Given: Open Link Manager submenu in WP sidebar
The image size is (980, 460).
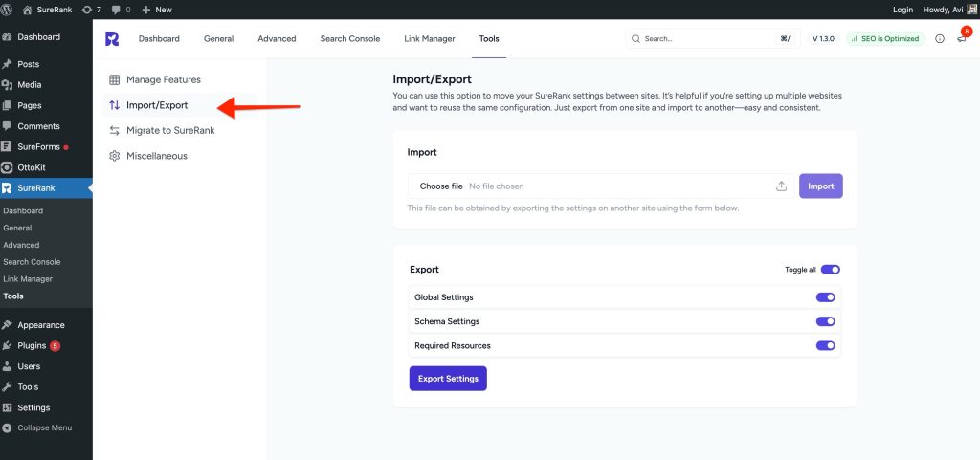Looking at the screenshot, I should tap(28, 279).
